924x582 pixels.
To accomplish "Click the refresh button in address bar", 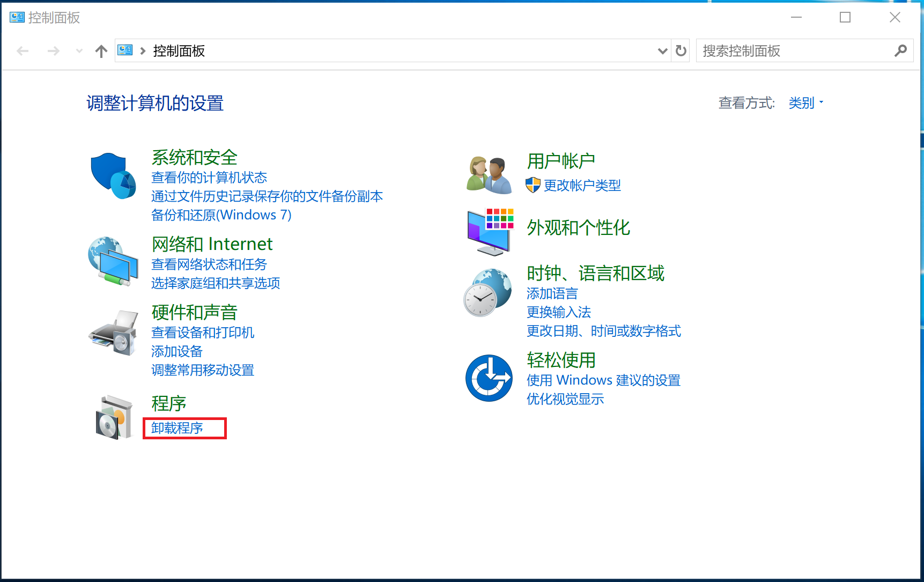I will click(681, 51).
